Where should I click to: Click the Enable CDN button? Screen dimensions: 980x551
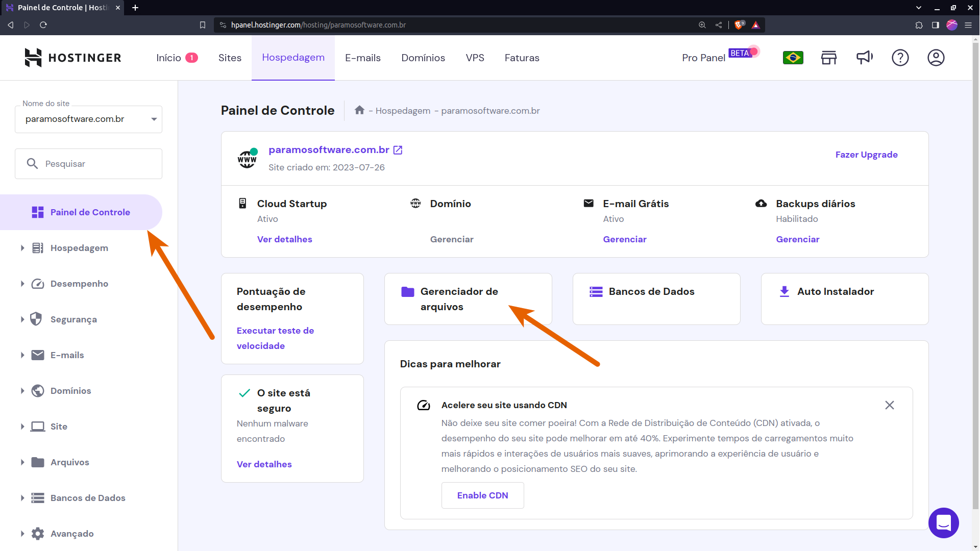(482, 495)
